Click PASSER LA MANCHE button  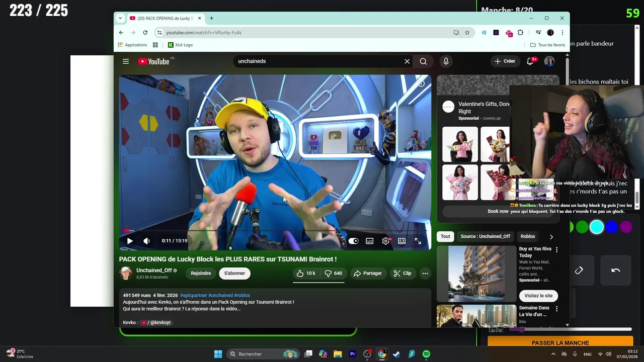click(560, 343)
